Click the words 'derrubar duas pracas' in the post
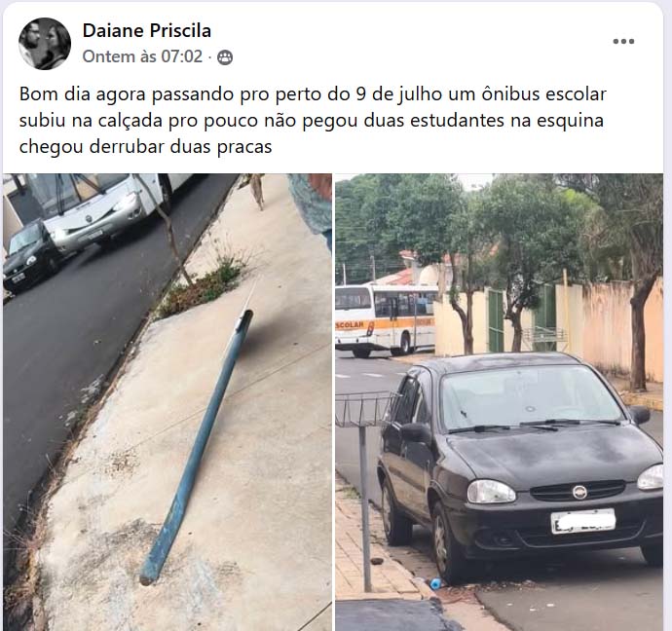The width and height of the screenshot is (672, 631). (181, 147)
